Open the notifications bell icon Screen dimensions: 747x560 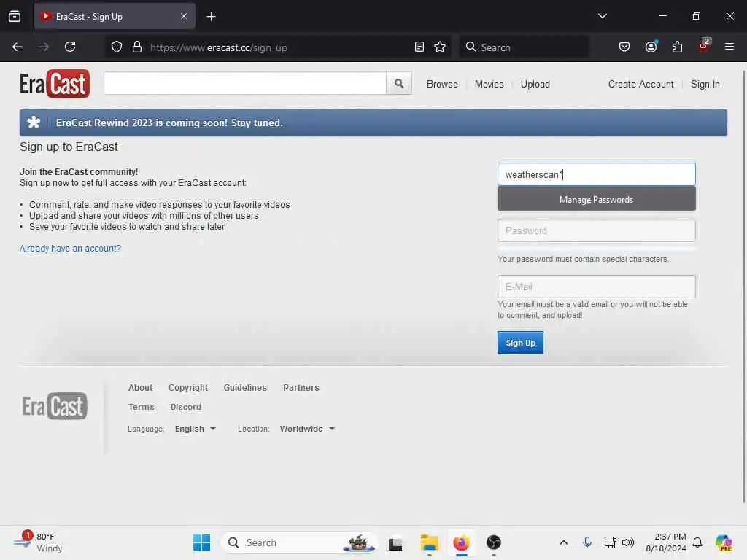(x=697, y=542)
